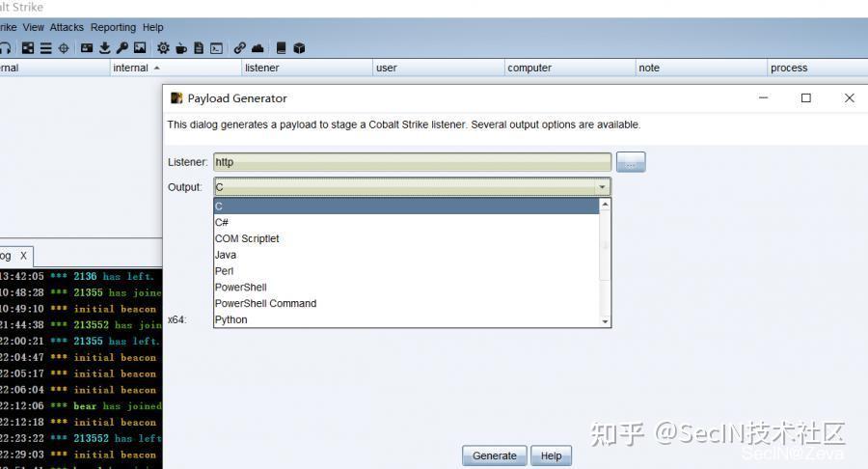Sort by the note column header
The width and height of the screenshot is (868, 469).
[x=701, y=68]
